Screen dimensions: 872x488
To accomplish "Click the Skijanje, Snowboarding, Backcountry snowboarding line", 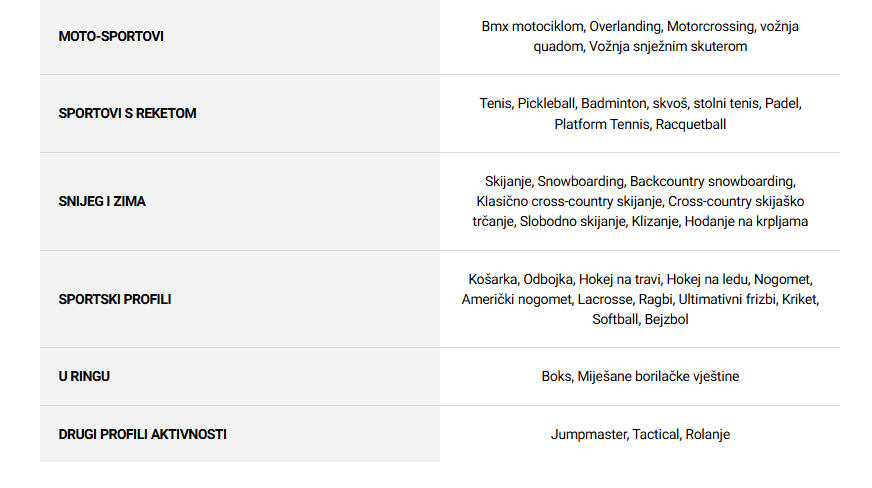I will pos(640,181).
